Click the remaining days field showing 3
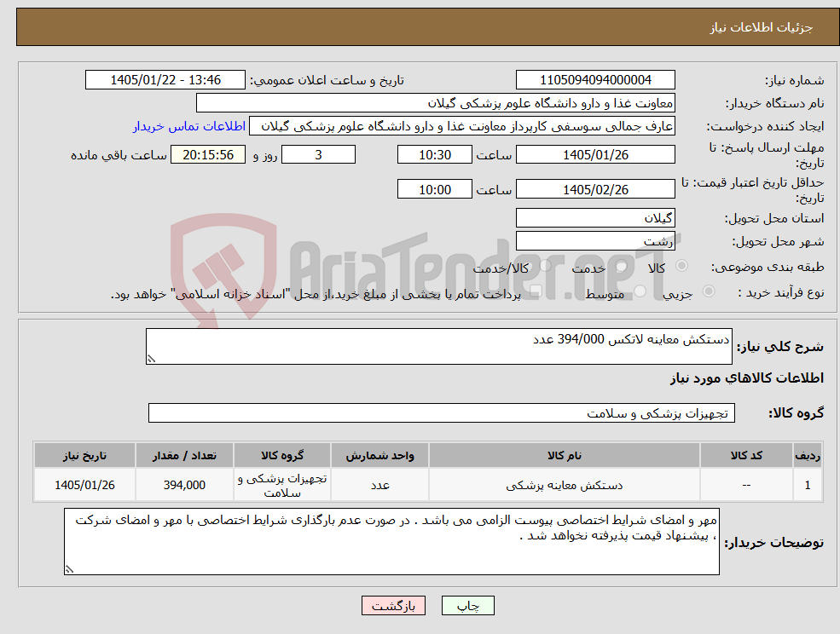This screenshot has width=840, height=634. click(318, 155)
